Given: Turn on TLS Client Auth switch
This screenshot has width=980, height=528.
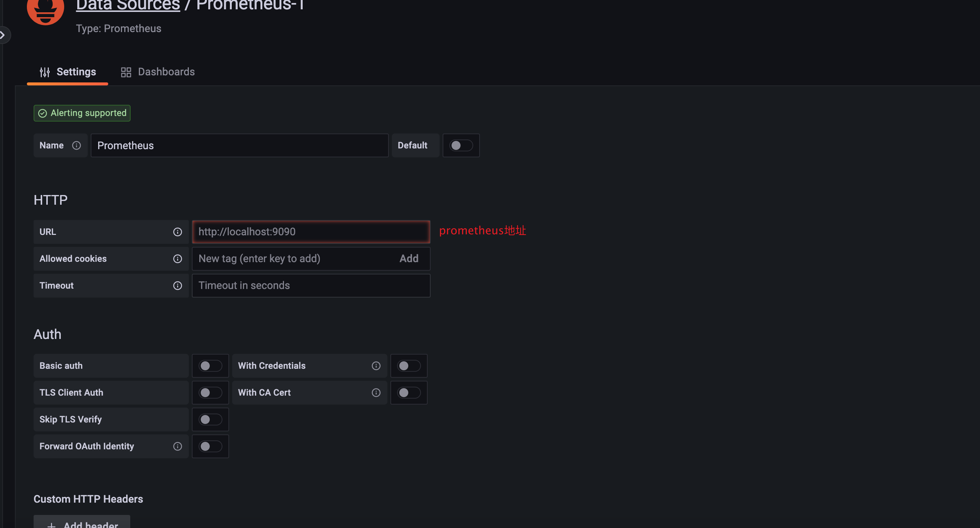Looking at the screenshot, I should coord(210,393).
